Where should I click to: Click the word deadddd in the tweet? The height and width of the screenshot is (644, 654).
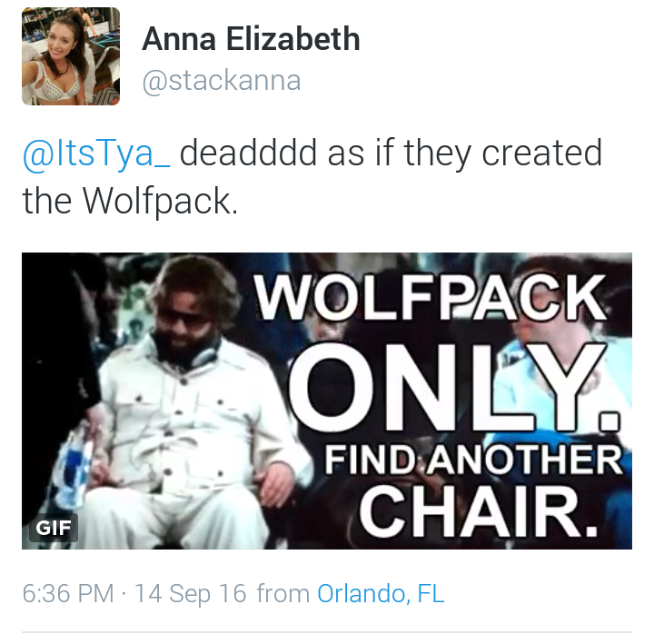(248, 153)
